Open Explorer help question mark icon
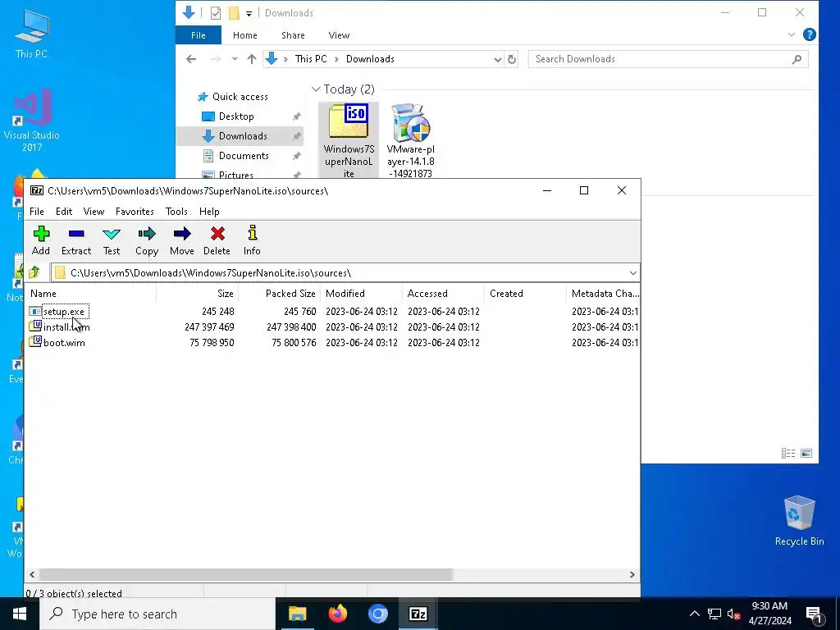This screenshot has height=630, width=840. pyautogui.click(x=810, y=34)
